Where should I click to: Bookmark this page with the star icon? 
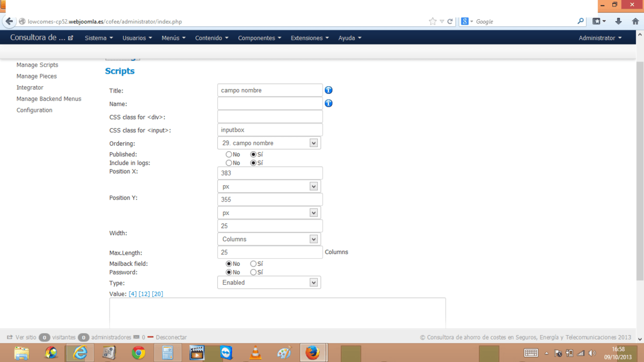433,21
